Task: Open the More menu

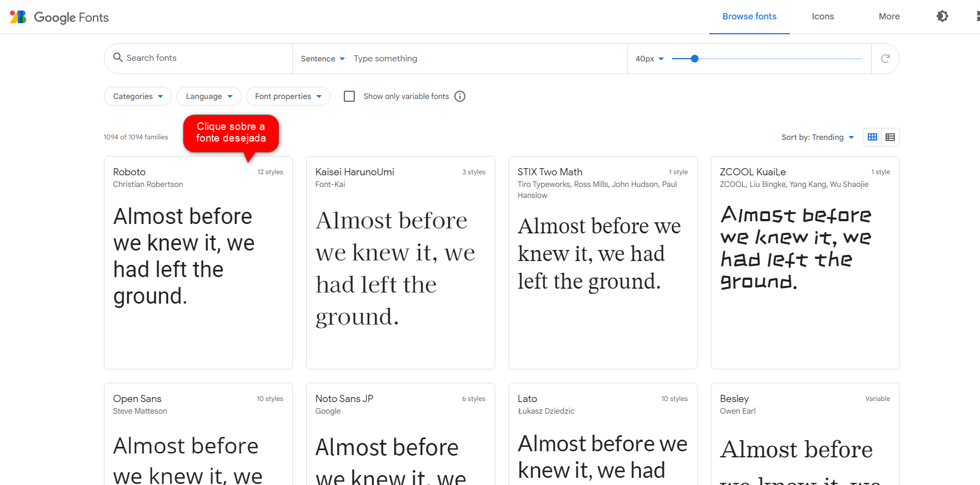Action: (889, 17)
